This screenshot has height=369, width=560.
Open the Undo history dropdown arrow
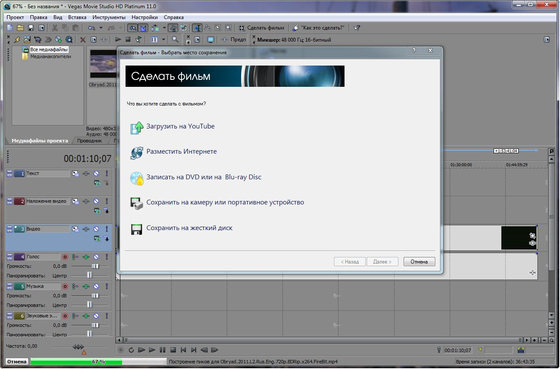(101, 28)
